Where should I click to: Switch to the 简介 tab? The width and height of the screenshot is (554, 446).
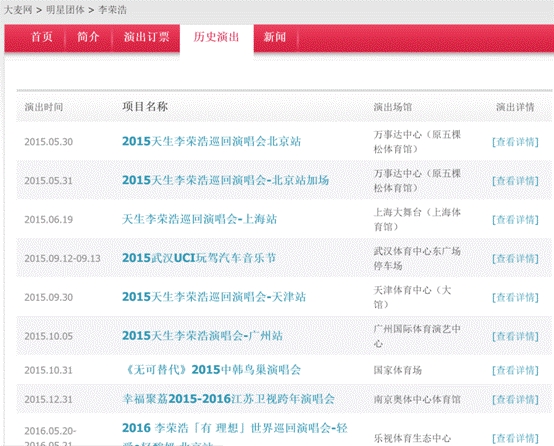tap(88, 37)
